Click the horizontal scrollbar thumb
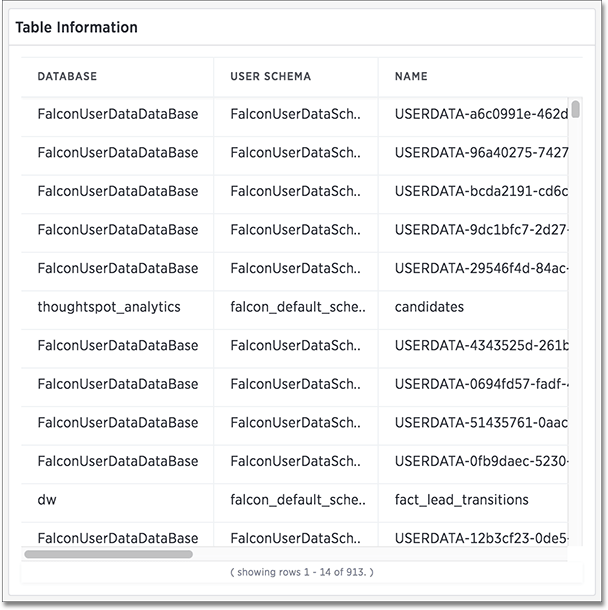608x610 pixels. click(108, 553)
